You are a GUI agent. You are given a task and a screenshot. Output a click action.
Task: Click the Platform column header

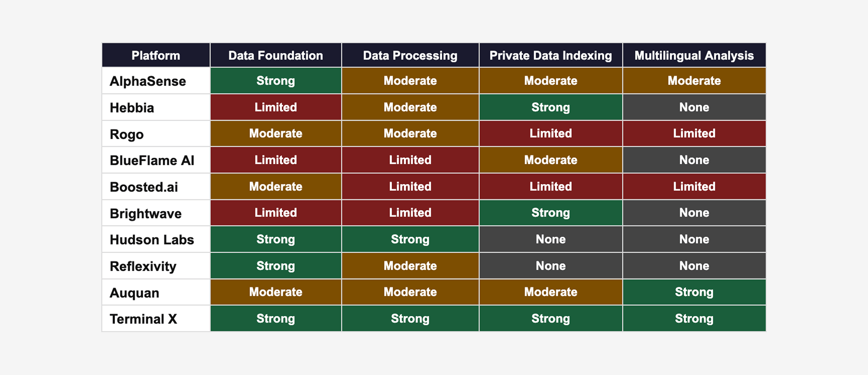pos(156,55)
